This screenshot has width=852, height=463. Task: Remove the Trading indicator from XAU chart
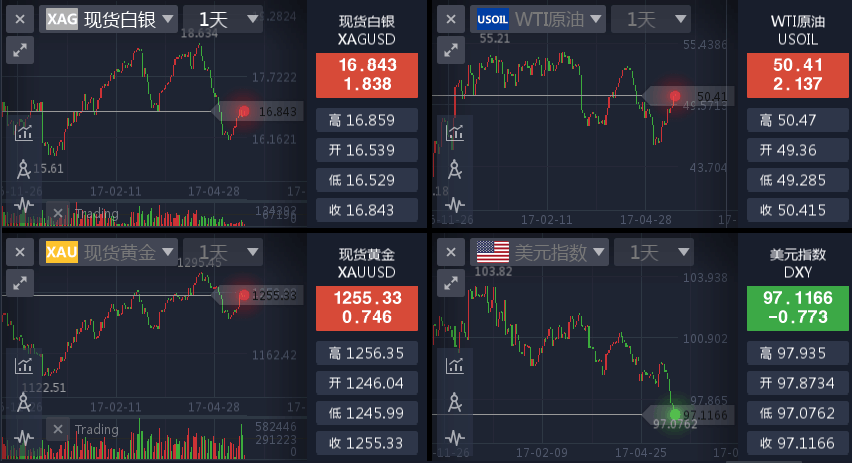(58, 429)
